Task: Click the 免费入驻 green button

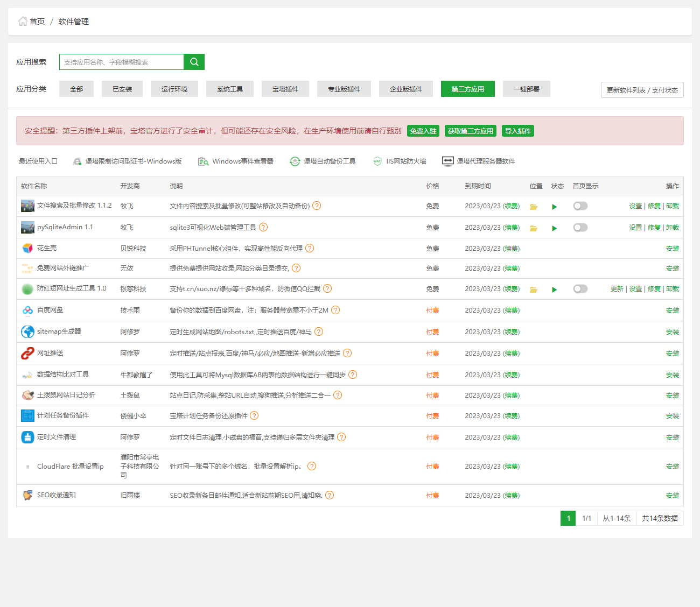Action: 423,131
